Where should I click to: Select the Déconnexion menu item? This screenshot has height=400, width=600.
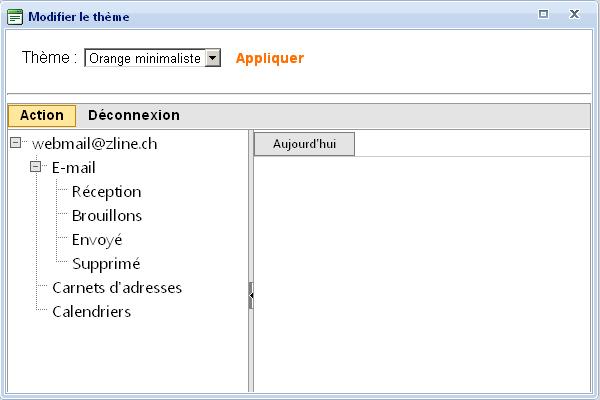[x=134, y=115]
